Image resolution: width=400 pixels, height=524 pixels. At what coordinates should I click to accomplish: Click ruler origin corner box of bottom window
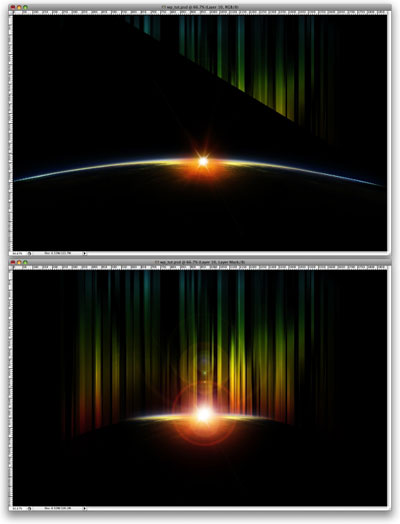(11, 268)
